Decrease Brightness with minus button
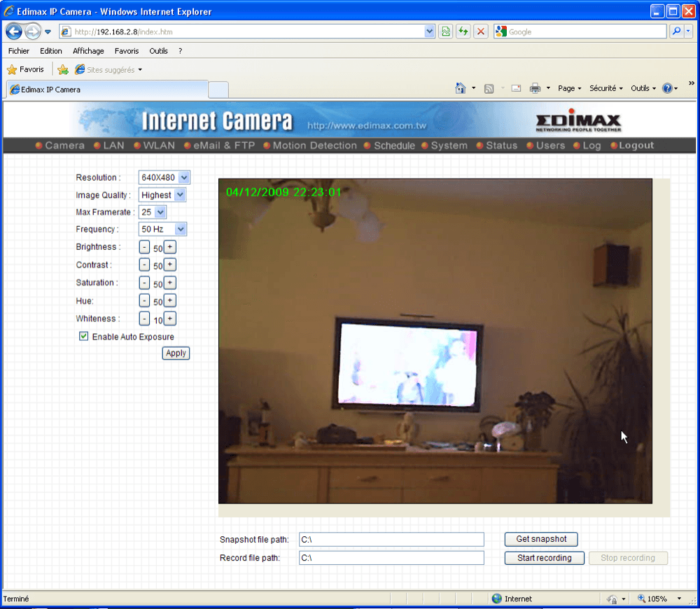The height and width of the screenshot is (609, 700). pyautogui.click(x=144, y=247)
